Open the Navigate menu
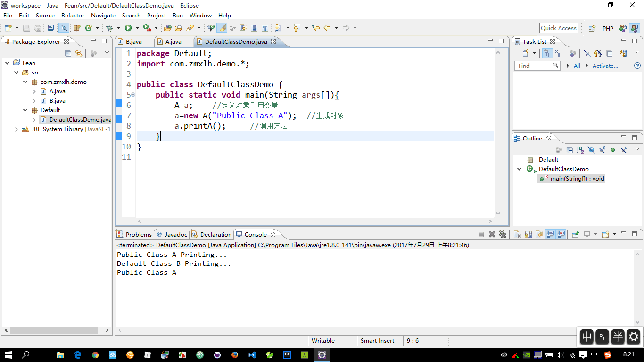644x362 pixels. click(103, 15)
